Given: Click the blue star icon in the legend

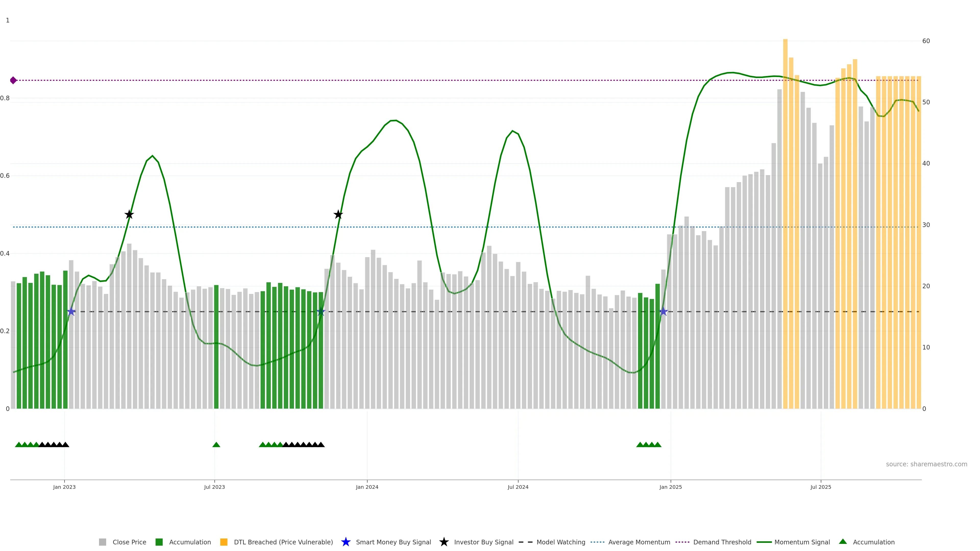Looking at the screenshot, I should 346,542.
